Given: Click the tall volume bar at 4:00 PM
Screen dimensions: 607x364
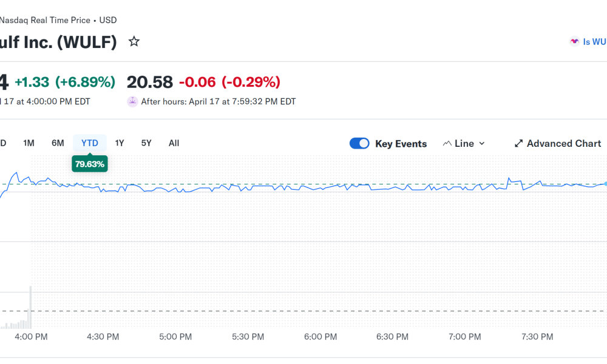Looking at the screenshot, I should click(x=30, y=306).
